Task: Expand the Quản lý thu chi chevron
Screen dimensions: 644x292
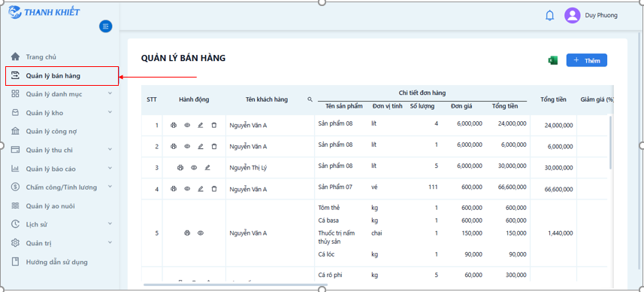Action: (x=110, y=149)
